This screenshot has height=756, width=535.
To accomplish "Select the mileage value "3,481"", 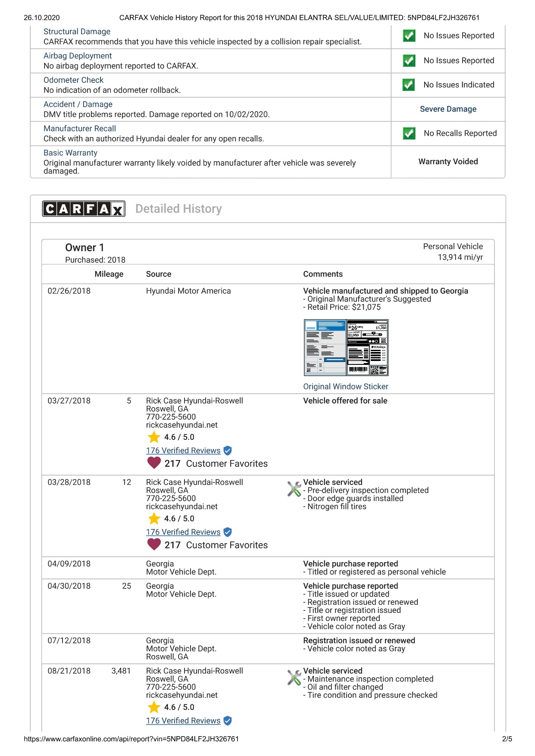I will [x=121, y=671].
